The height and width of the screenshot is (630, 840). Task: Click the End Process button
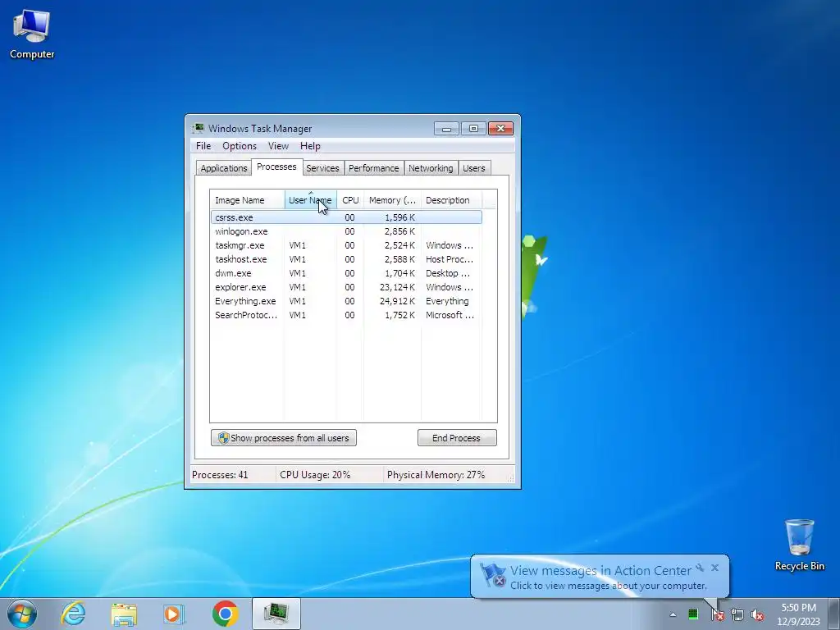pos(457,438)
